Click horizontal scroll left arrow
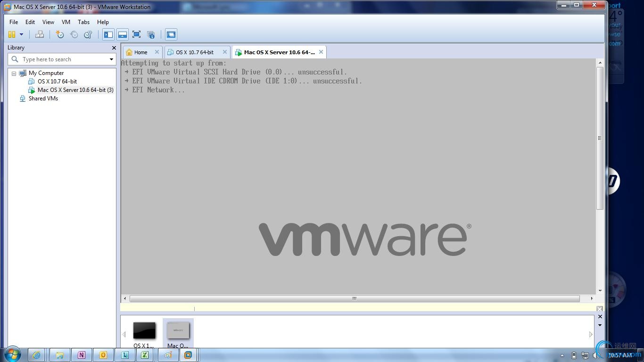 point(125,298)
